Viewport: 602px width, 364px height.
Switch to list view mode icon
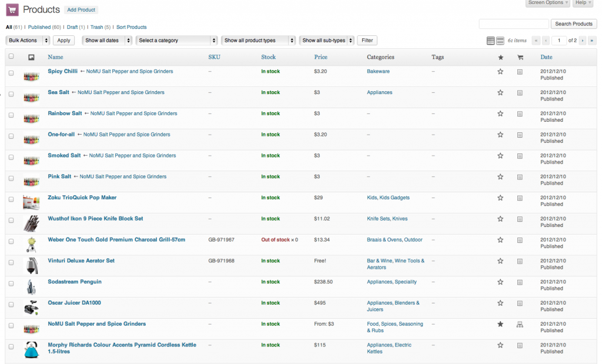(491, 41)
